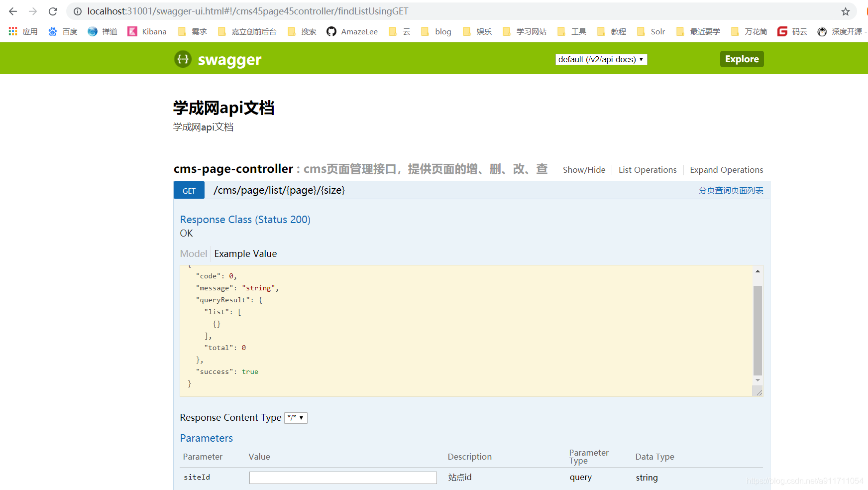Click the swagger logo icon
Image resolution: width=868 pixels, height=490 pixels.
183,59
